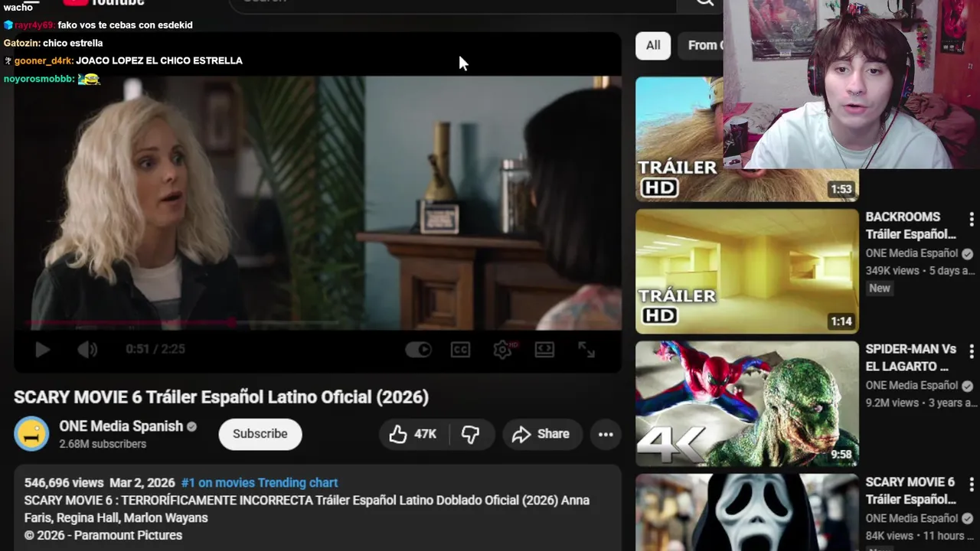Click the © 2026 - Paramount Pictures text
Viewport: 980px width, 551px height.
point(103,536)
